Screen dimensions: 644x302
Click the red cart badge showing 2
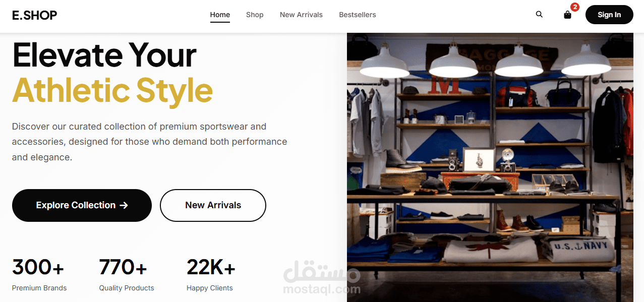(x=575, y=7)
